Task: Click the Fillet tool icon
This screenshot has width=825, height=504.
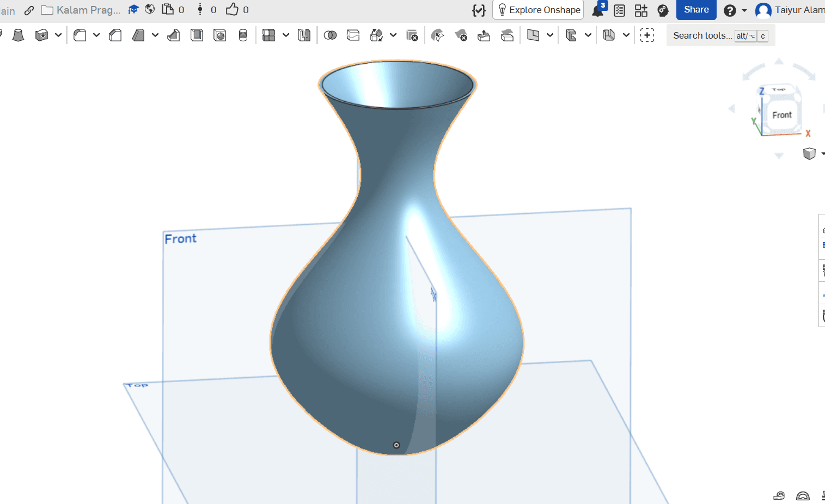Action: 80,35
